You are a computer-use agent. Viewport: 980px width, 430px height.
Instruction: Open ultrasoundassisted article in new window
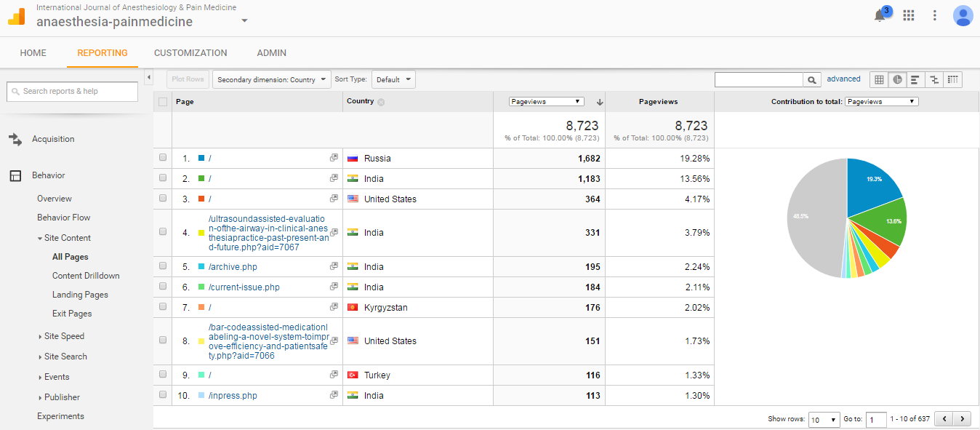coord(334,232)
